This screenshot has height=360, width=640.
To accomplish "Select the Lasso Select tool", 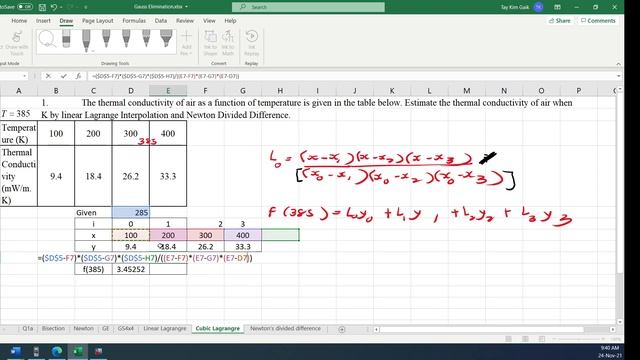I will [x=47, y=40].
